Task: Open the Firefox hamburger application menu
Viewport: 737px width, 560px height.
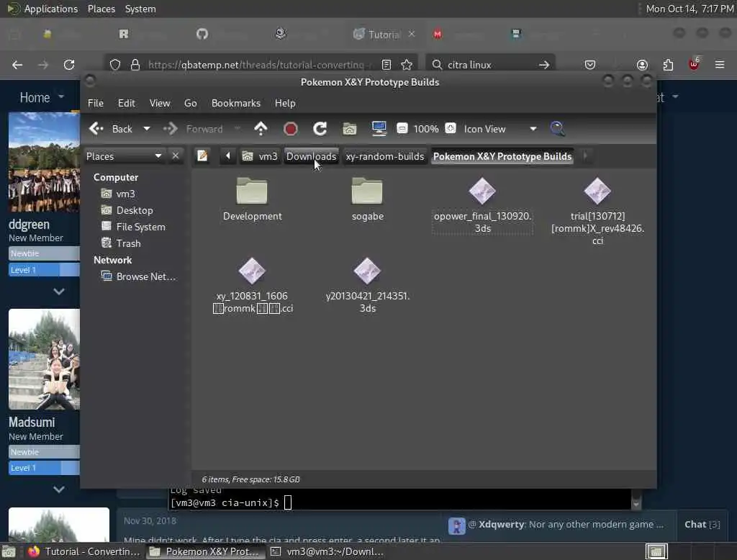Action: coord(720,65)
